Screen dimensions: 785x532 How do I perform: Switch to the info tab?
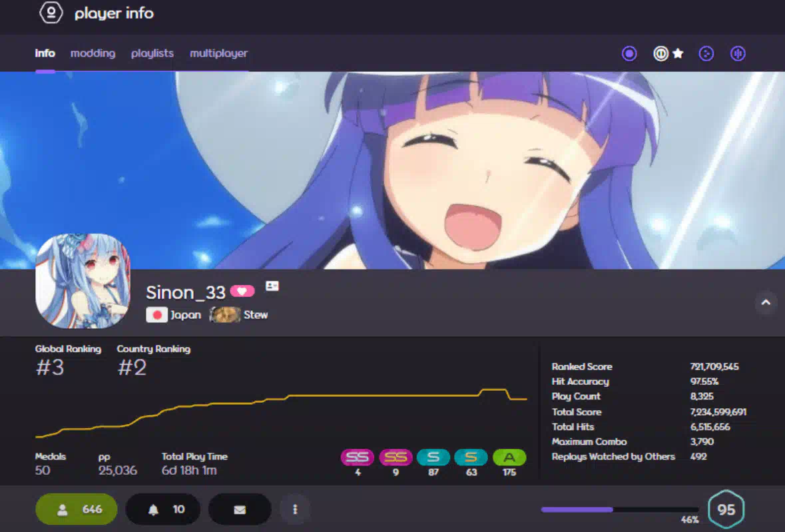[x=45, y=53]
